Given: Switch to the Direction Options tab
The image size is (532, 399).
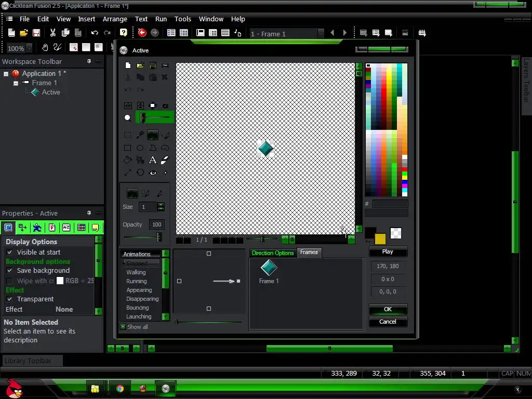Looking at the screenshot, I should click(x=273, y=253).
